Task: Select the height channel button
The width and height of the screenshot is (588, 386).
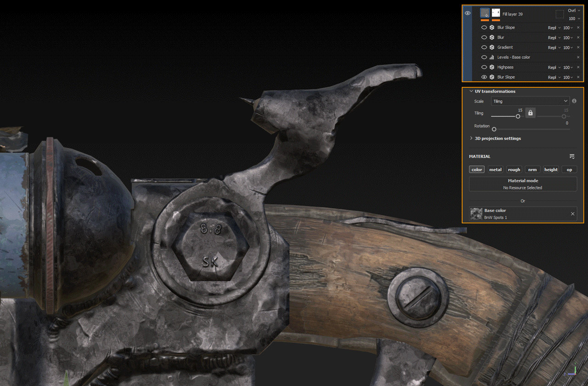Action: (551, 169)
